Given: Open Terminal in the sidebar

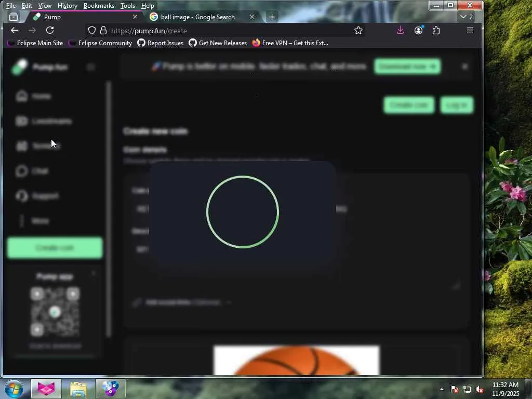Looking at the screenshot, I should coord(37,146).
